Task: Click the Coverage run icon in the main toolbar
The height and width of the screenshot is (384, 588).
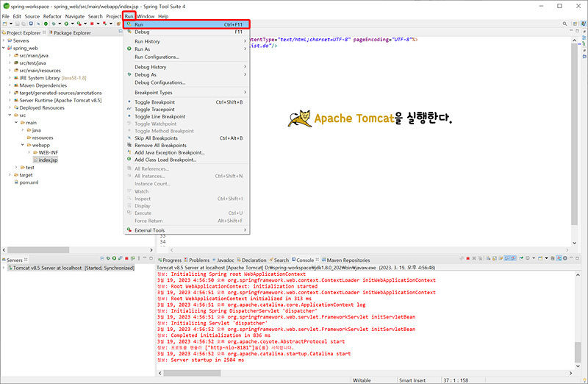Action: point(79,24)
